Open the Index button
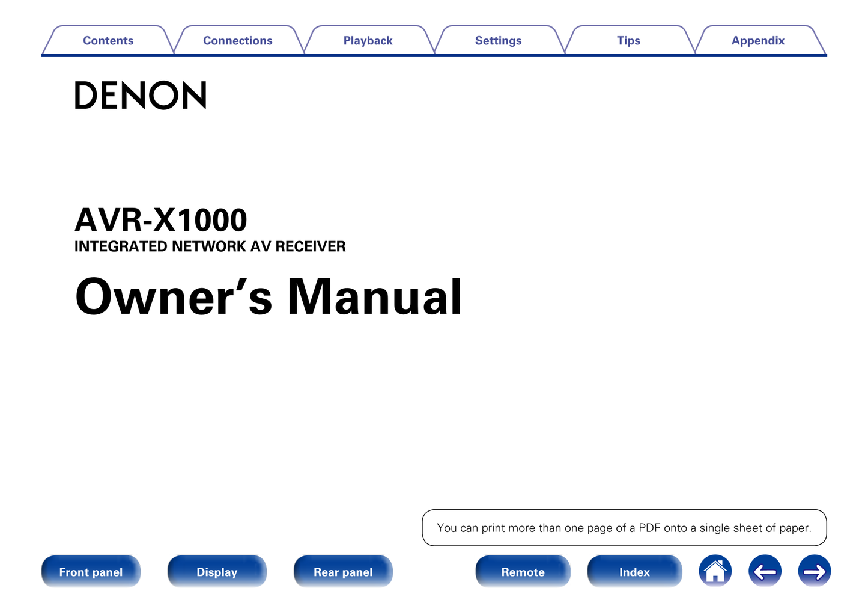The height and width of the screenshot is (612, 868). (634, 572)
